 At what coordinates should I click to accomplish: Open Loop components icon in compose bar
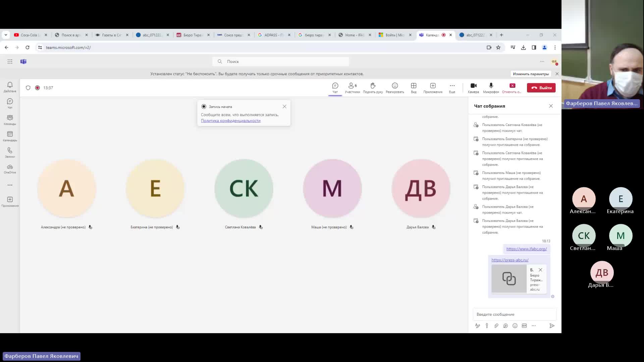point(505,326)
